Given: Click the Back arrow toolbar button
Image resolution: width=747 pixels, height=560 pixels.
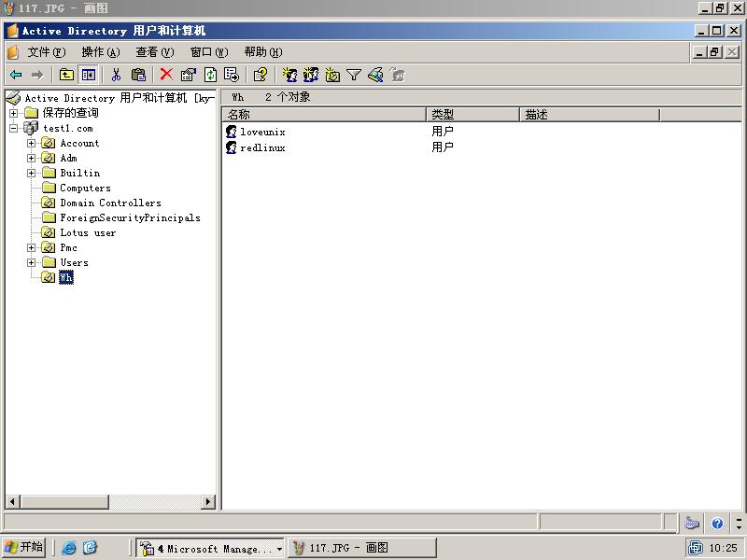Looking at the screenshot, I should pyautogui.click(x=16, y=75).
